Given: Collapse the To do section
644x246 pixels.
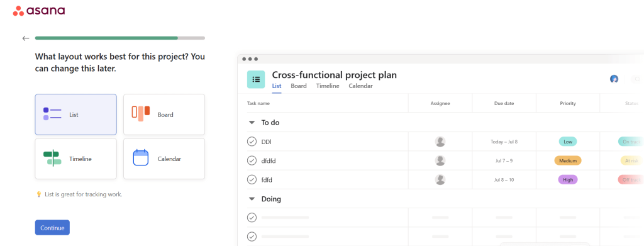Looking at the screenshot, I should coord(252,123).
